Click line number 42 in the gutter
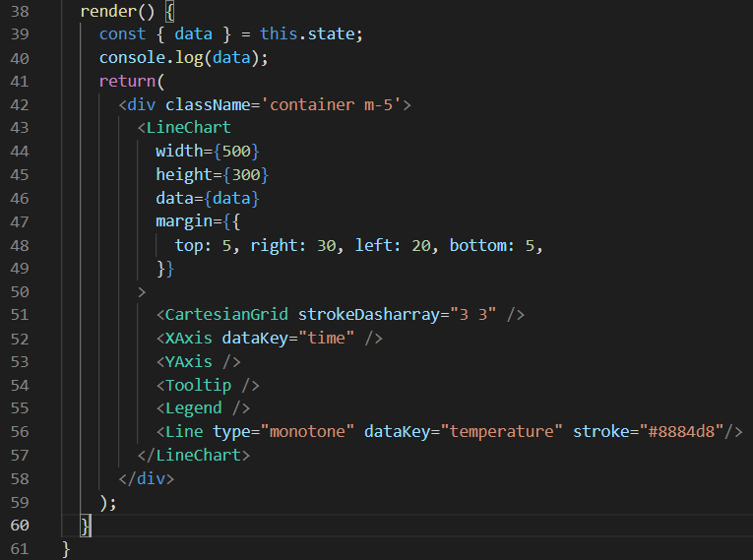Image resolution: width=753 pixels, height=560 pixels. 20,104
